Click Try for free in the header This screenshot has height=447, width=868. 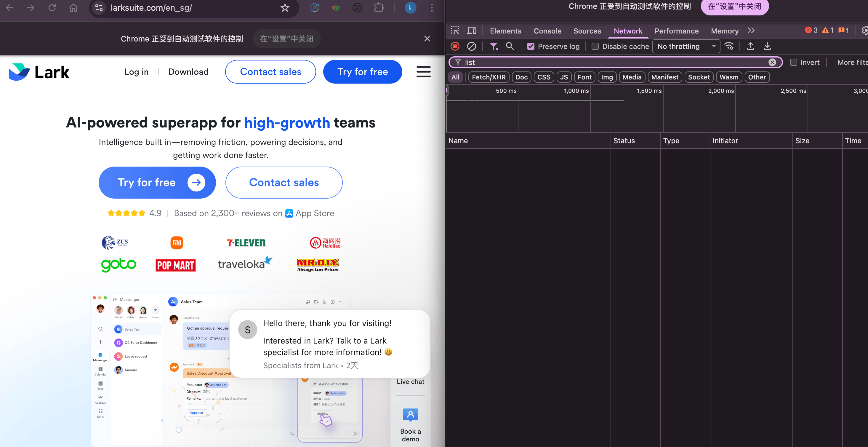pos(363,72)
